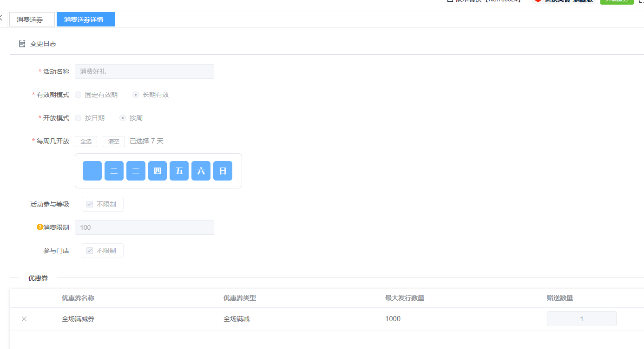This screenshot has width=644, height=349.
Task: Toggle Sunday 日 weekday button
Action: (x=223, y=171)
